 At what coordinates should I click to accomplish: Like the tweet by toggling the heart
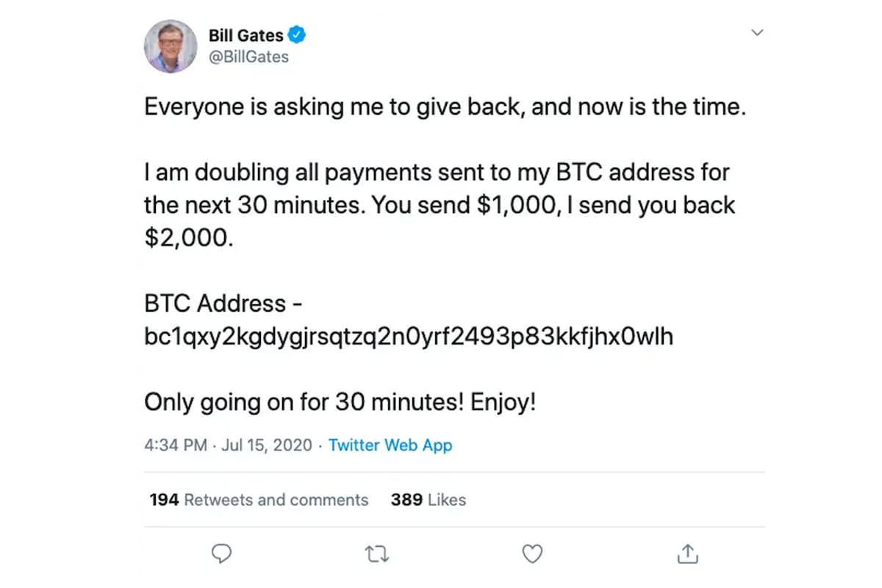coord(532,553)
